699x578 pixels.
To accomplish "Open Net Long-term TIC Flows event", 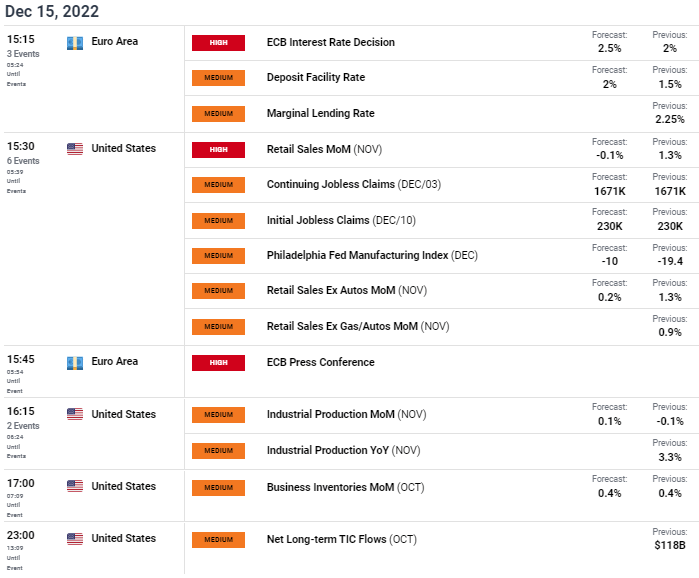I will coord(342,539).
